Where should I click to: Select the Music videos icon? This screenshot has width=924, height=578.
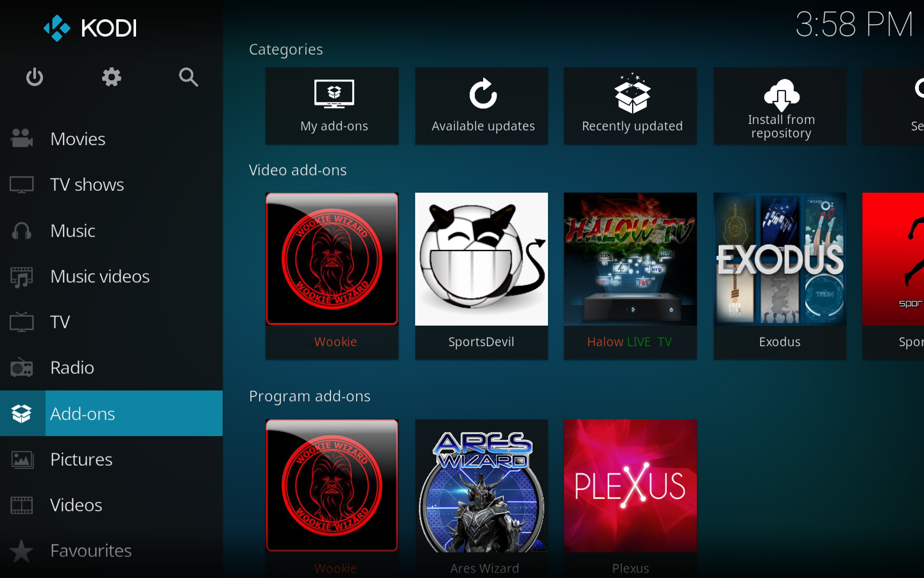click(x=22, y=276)
